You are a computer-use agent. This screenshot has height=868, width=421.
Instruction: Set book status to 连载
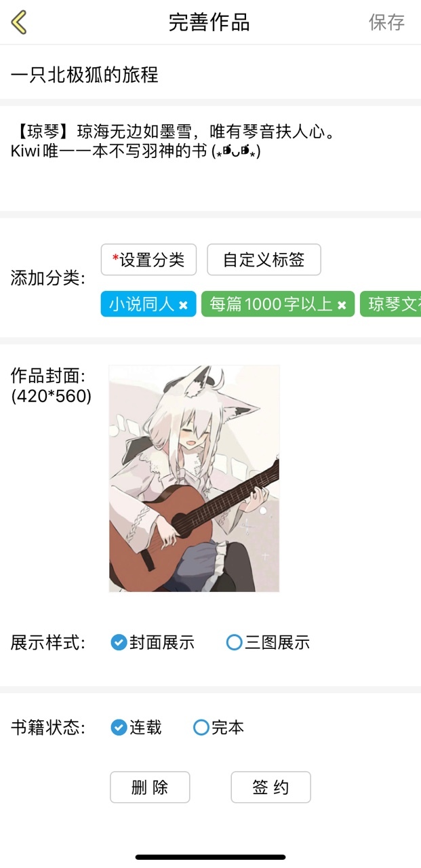136,728
